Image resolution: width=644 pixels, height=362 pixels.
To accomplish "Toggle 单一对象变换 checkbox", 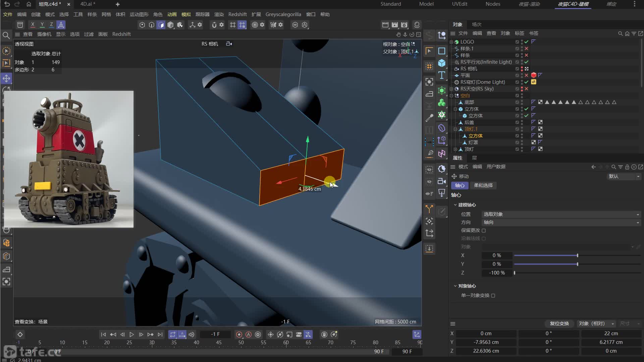I will 493,296.
